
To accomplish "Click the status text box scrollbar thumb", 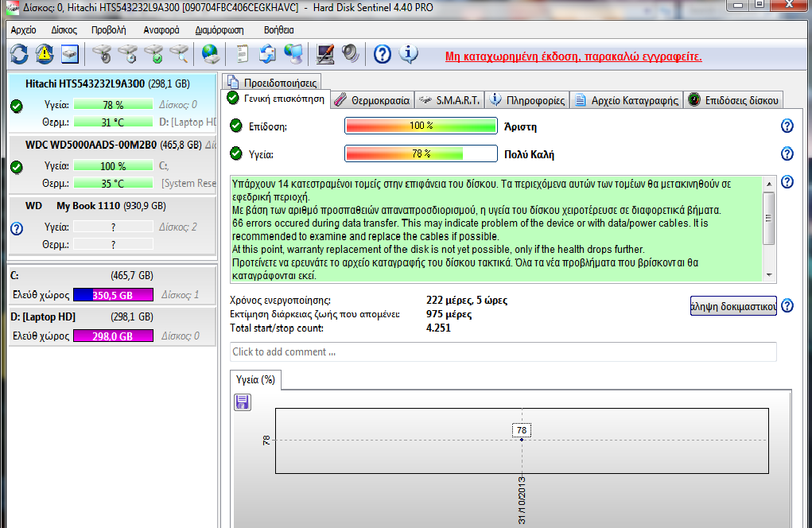I will (x=769, y=218).
